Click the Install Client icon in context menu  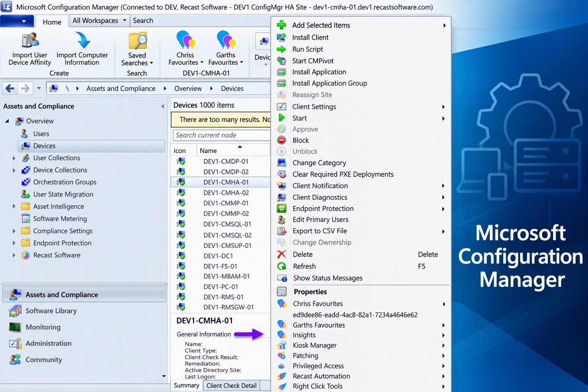tap(281, 37)
